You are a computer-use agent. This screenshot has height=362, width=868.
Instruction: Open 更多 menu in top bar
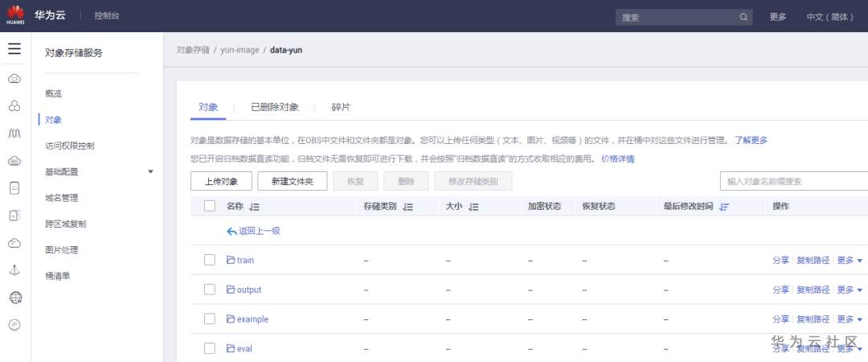click(x=778, y=17)
